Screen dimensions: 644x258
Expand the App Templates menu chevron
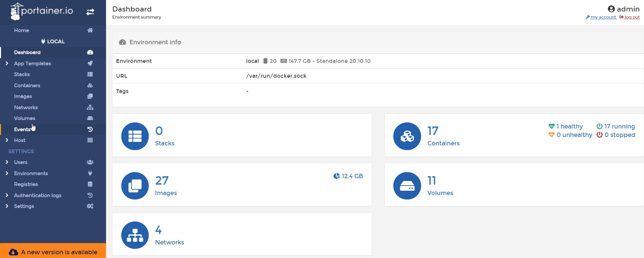coord(7,63)
